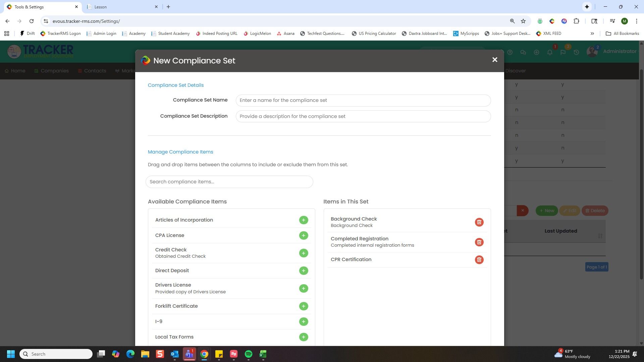This screenshot has width=644, height=362.
Task: Open the Chrome extensions puzzle icon
Action: click(x=576, y=21)
